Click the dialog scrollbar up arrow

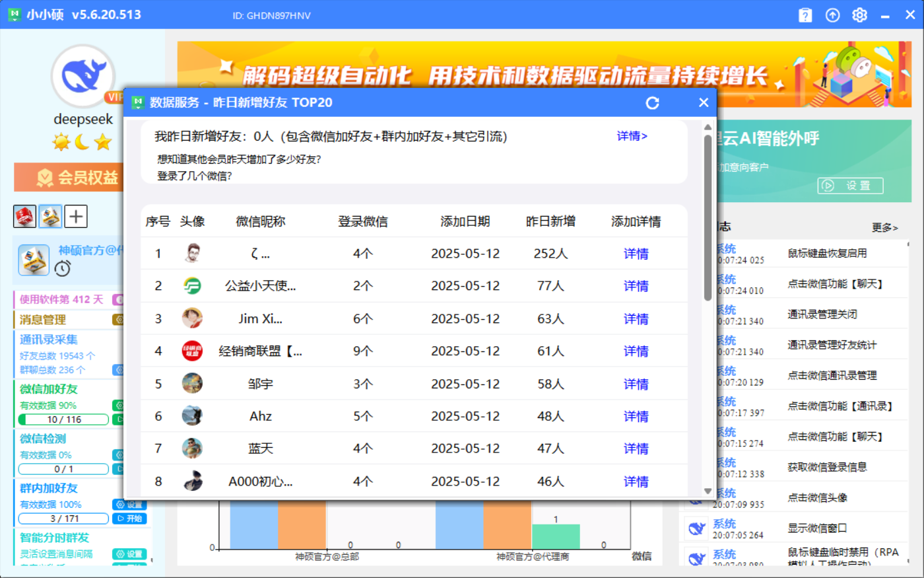[x=708, y=127]
